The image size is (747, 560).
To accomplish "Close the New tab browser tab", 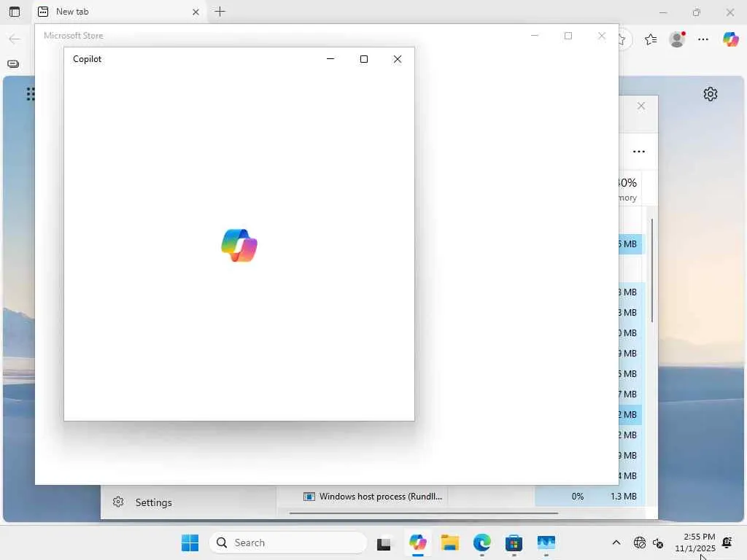I will click(x=196, y=12).
